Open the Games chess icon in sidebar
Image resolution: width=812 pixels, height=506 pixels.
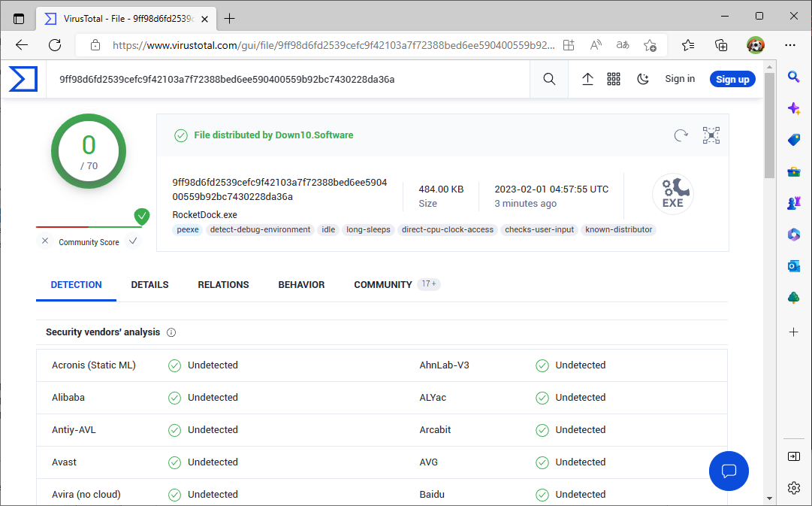click(x=793, y=203)
